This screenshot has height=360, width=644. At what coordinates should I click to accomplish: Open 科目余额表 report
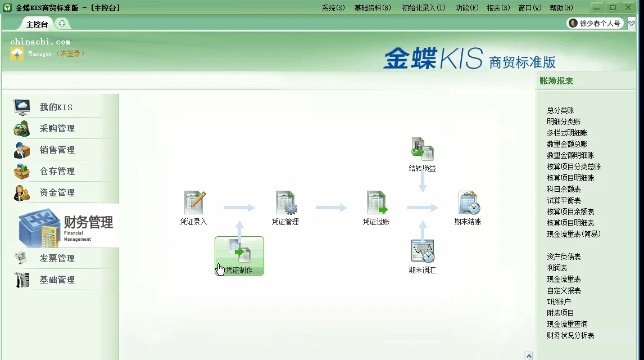pyautogui.click(x=564, y=189)
